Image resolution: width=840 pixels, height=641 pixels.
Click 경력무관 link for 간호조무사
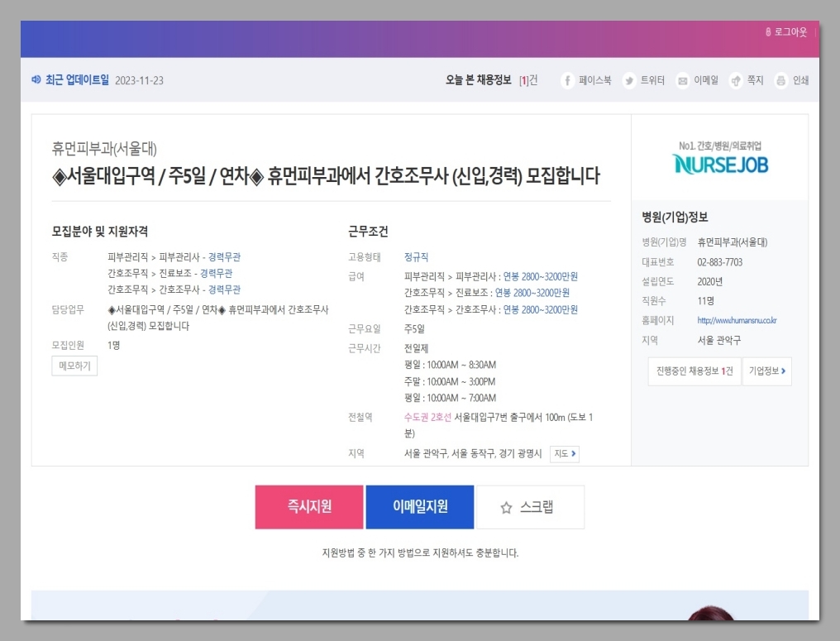(x=224, y=290)
